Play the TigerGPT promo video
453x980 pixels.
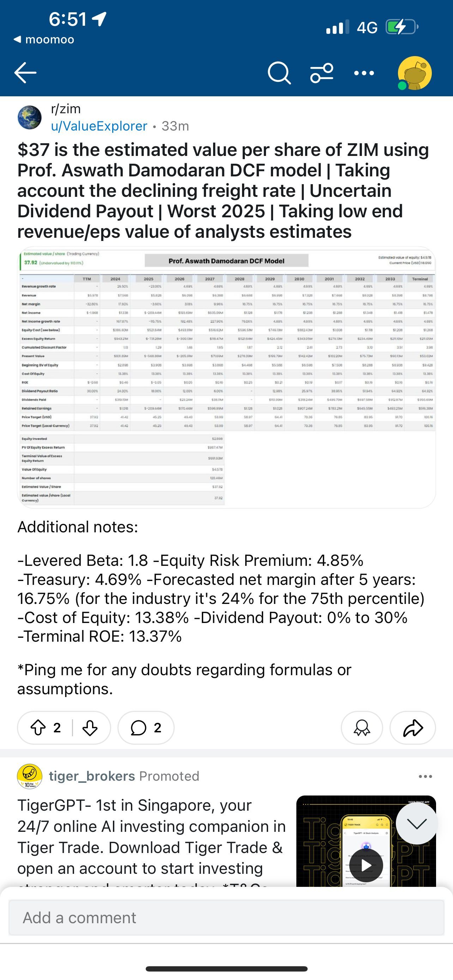pyautogui.click(x=366, y=865)
